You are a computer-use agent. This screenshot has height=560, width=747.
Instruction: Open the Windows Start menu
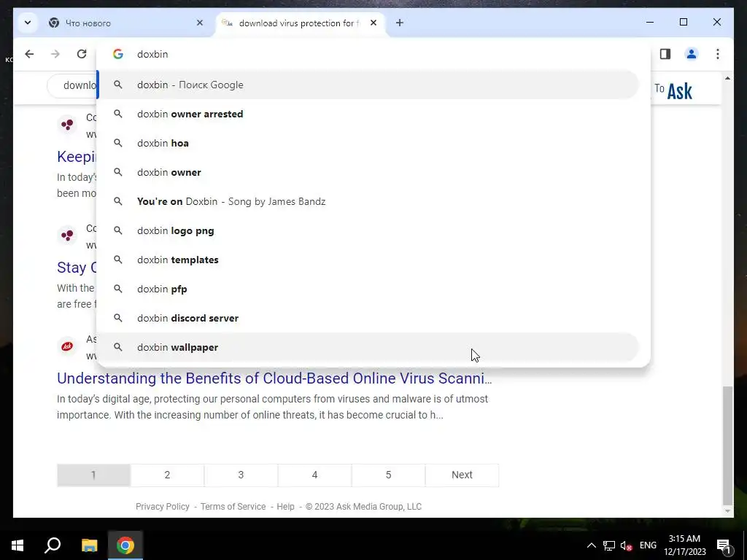[18, 545]
